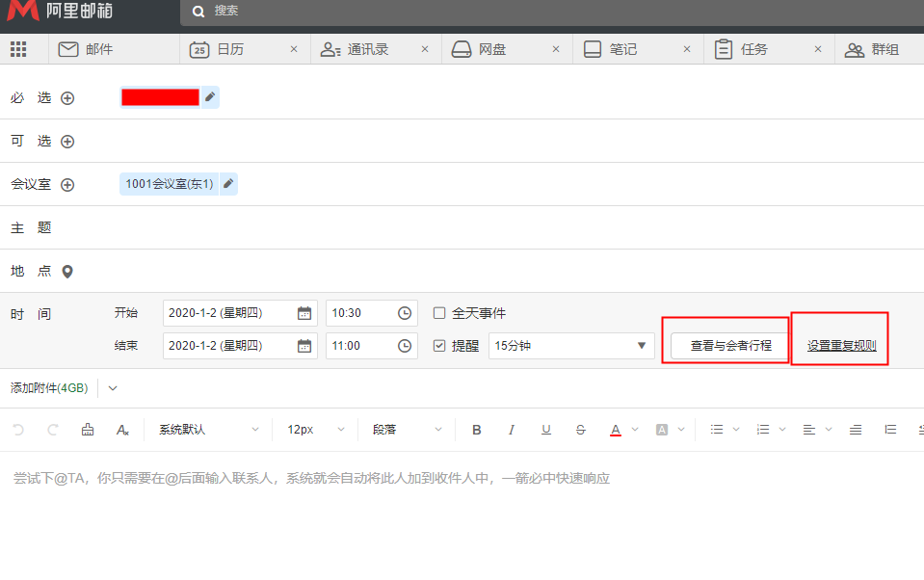Image resolution: width=924 pixels, height=580 pixels.
Task: Add a meeting room with plus icon
Action: (67, 185)
